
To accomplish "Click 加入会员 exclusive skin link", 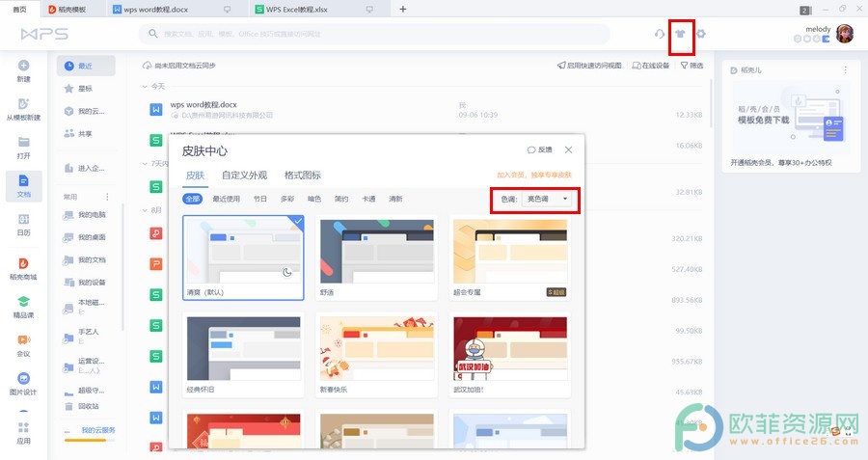I will tap(533, 175).
